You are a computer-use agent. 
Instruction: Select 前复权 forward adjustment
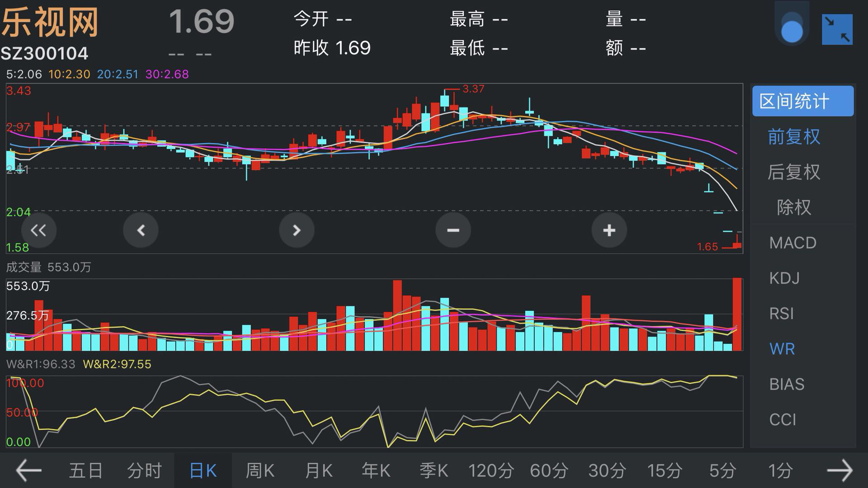point(794,136)
